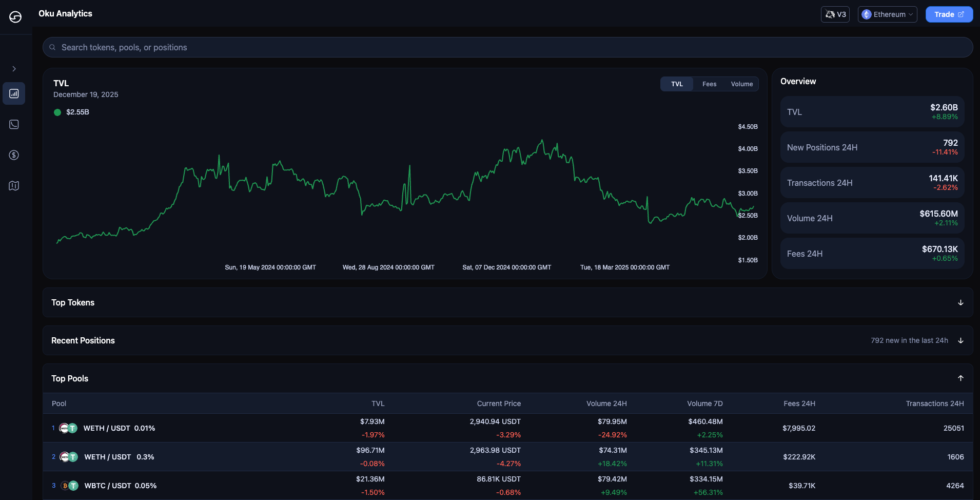Screen dimensions: 980x500
Task: Open the map sidebar icon
Action: 14,186
